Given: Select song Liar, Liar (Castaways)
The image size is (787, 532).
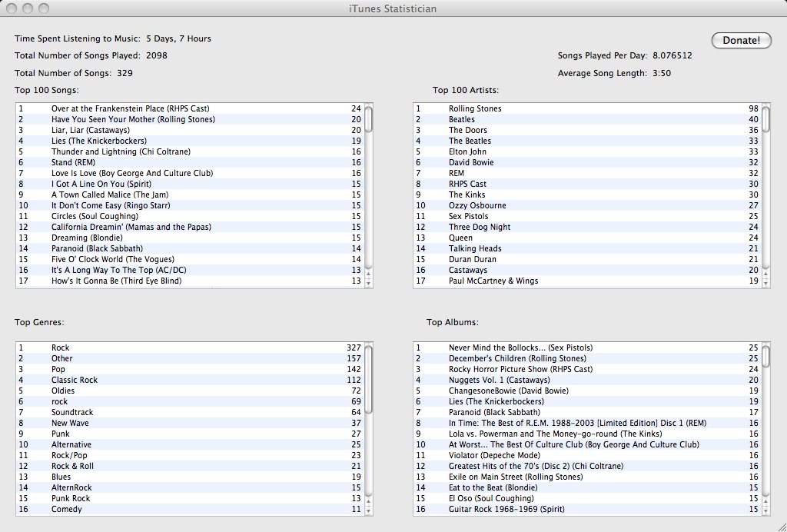Looking at the screenshot, I should point(191,130).
